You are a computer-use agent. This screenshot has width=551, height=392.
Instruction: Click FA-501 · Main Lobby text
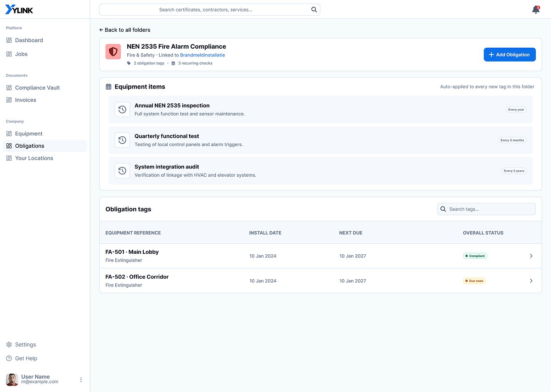point(132,252)
